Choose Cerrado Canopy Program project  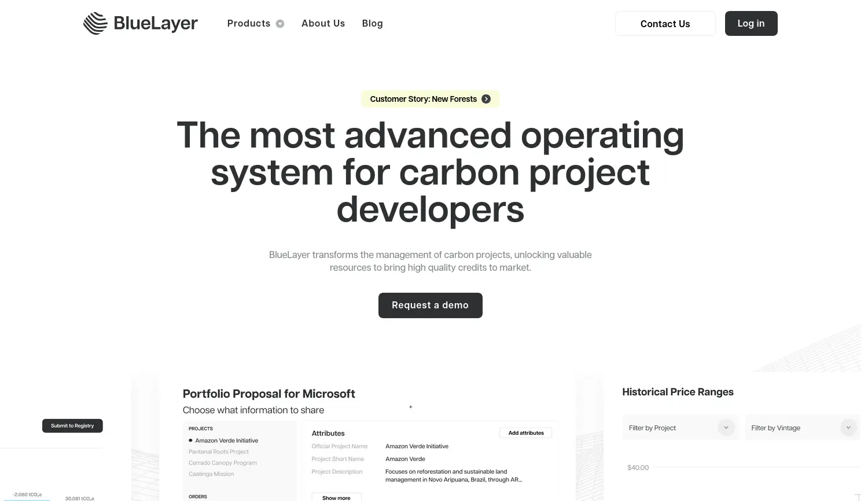click(x=222, y=463)
